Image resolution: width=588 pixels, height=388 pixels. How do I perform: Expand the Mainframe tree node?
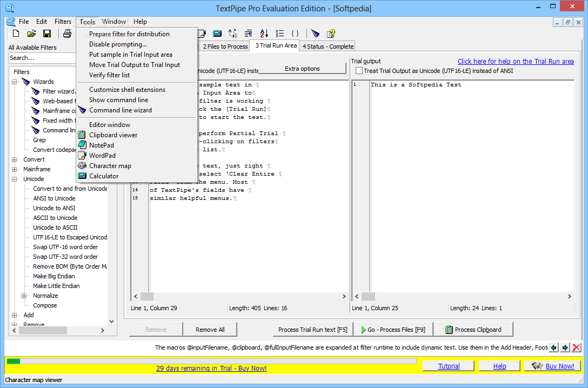[x=14, y=170]
